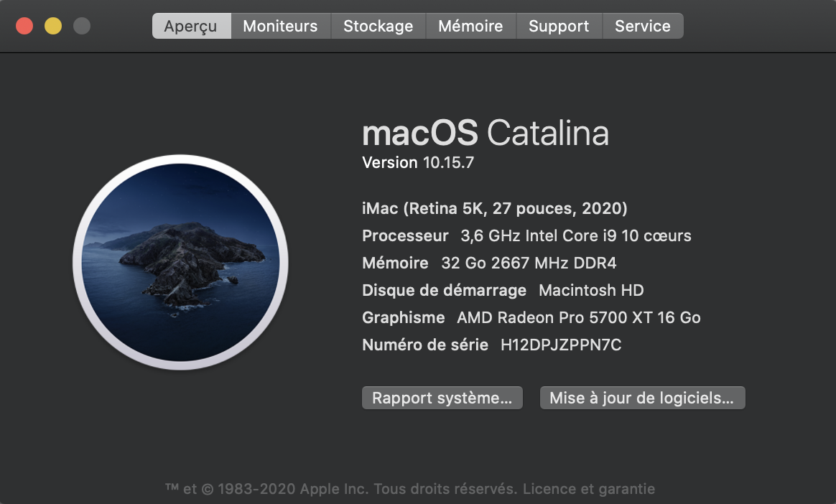This screenshot has height=504, width=836.
Task: Close the window with the red button
Action: point(24,26)
